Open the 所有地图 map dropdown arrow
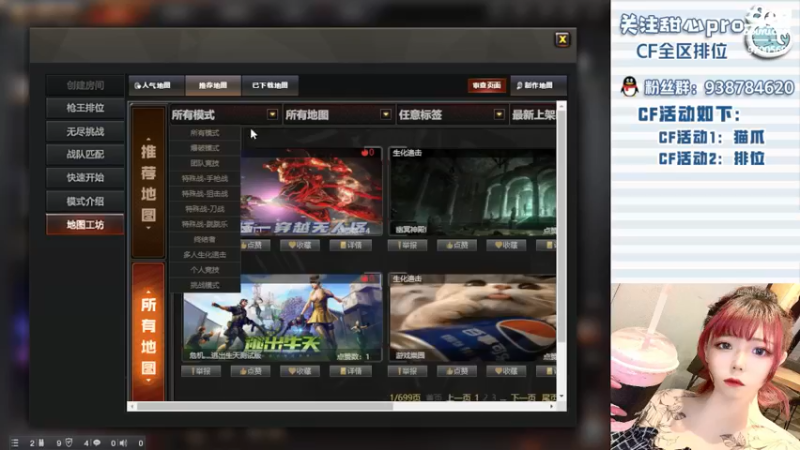 pos(386,114)
